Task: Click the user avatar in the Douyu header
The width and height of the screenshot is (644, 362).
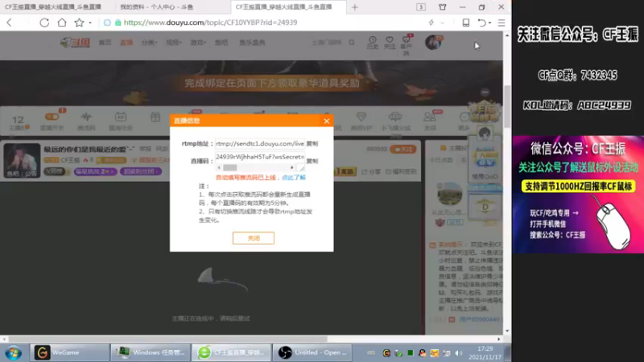Action: click(x=433, y=43)
